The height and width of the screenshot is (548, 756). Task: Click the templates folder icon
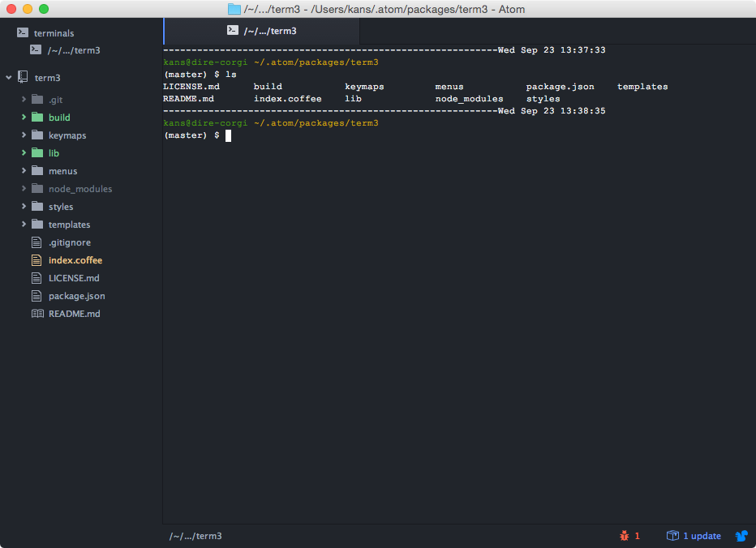pos(37,224)
